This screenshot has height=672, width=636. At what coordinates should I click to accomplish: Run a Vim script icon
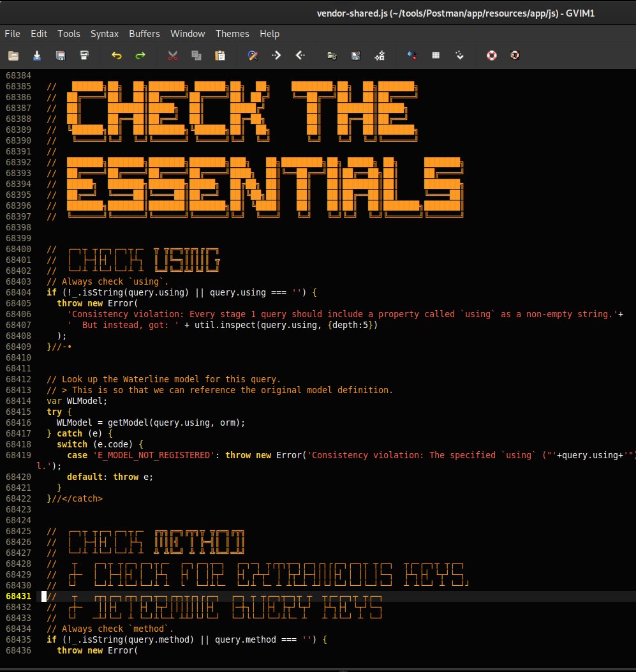pyautogui.click(x=380, y=56)
